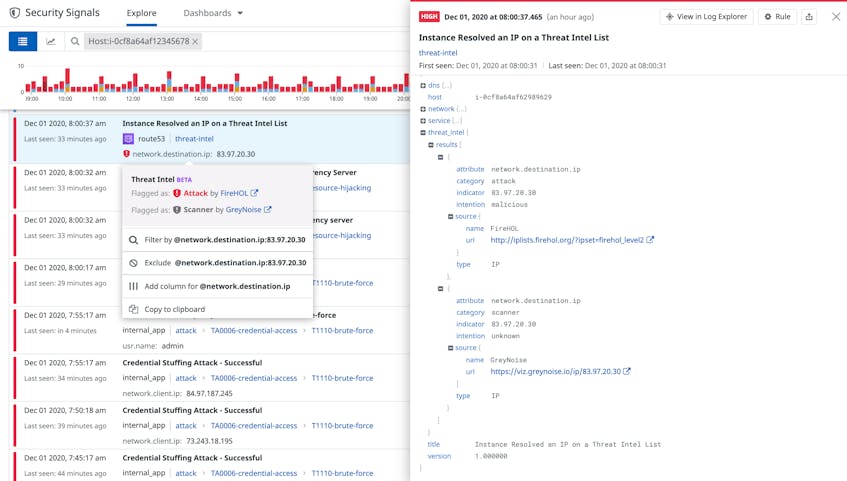The height and width of the screenshot is (481, 847).
Task: Click the intention malicious value
Action: 509,205
